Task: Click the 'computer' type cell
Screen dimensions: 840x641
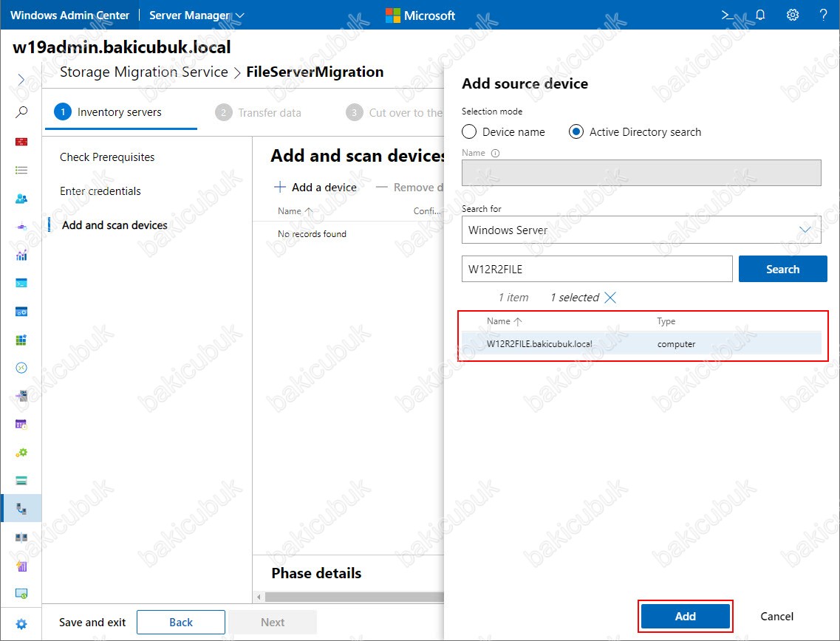Action: pos(676,344)
